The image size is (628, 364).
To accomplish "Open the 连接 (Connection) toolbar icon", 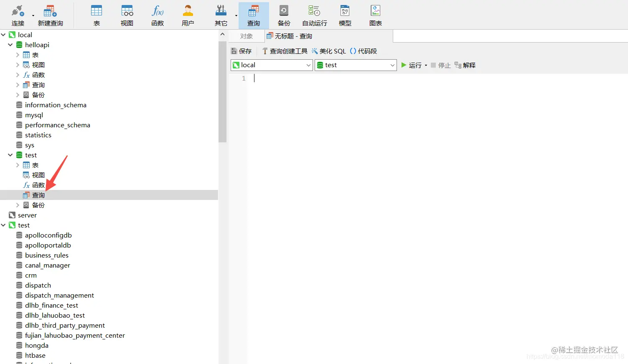I will pyautogui.click(x=18, y=15).
